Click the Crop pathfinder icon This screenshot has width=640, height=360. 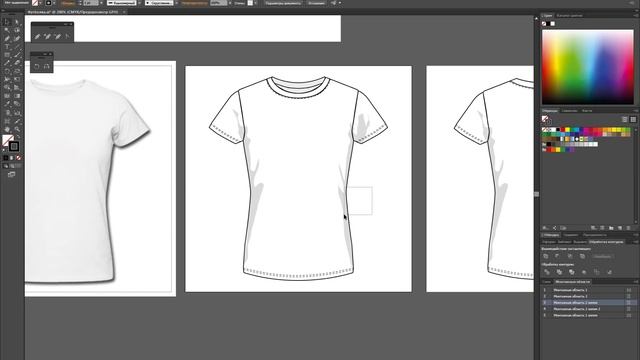point(584,272)
